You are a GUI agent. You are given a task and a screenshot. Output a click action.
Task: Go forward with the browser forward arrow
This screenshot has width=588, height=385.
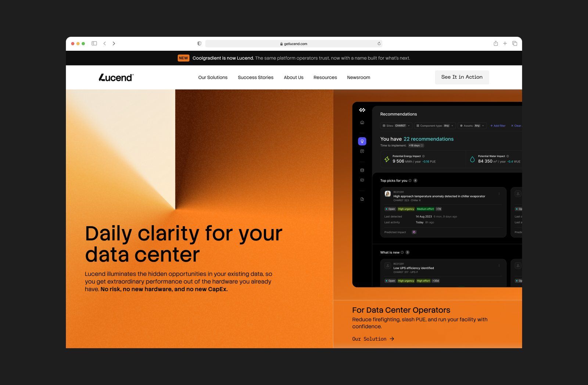[x=114, y=43]
